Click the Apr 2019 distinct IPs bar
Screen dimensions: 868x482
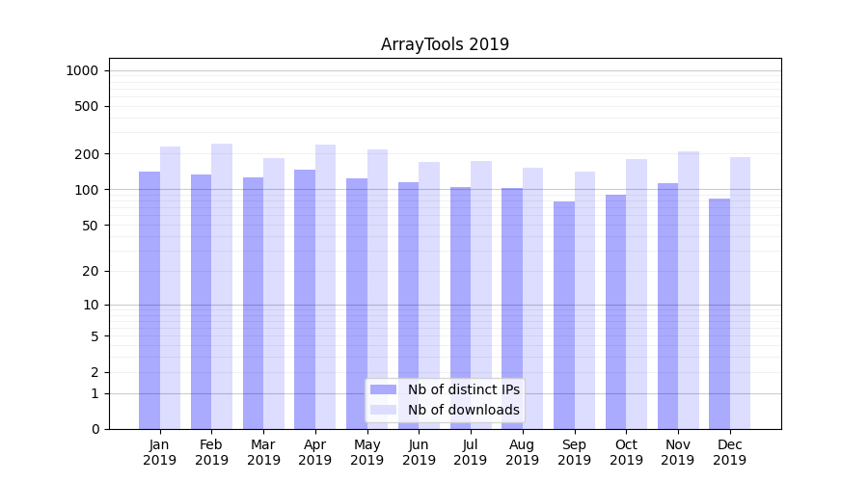pyautogui.click(x=305, y=299)
